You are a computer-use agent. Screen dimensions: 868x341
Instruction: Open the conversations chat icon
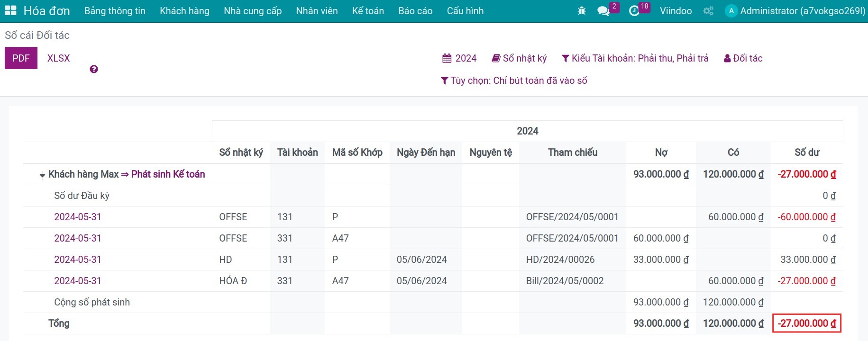[x=603, y=11]
